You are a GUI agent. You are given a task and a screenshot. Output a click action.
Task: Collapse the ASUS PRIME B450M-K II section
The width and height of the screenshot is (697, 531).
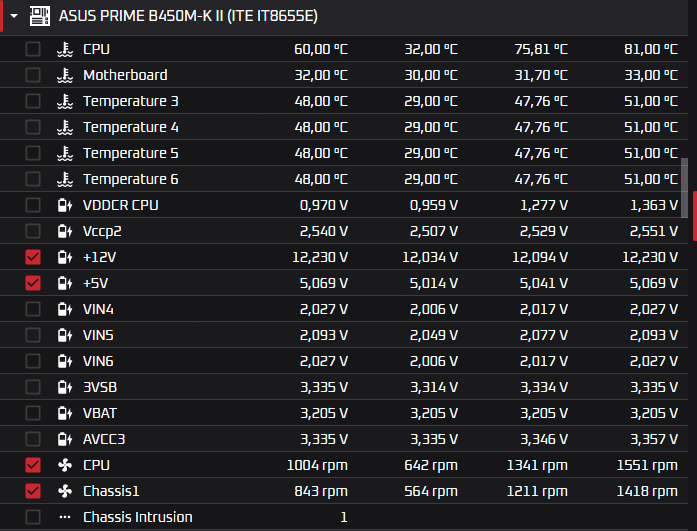pyautogui.click(x=14, y=16)
